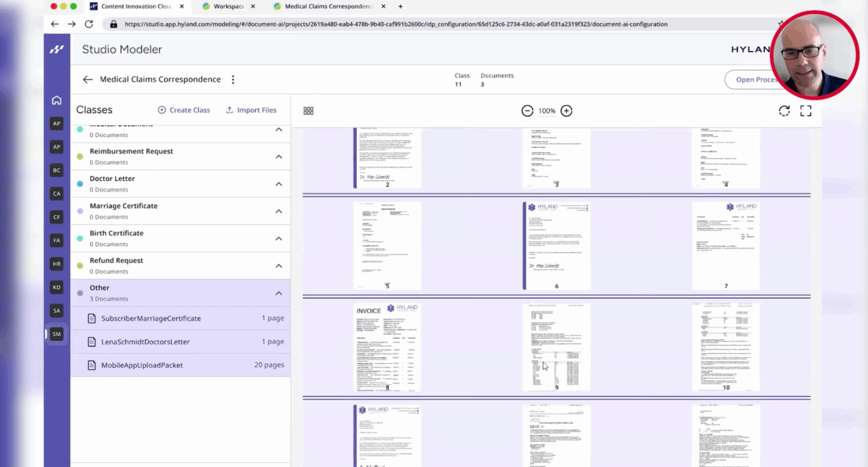Viewport: 868px width, 467px height.
Task: Switch to the Workspace tab
Action: tap(228, 6)
